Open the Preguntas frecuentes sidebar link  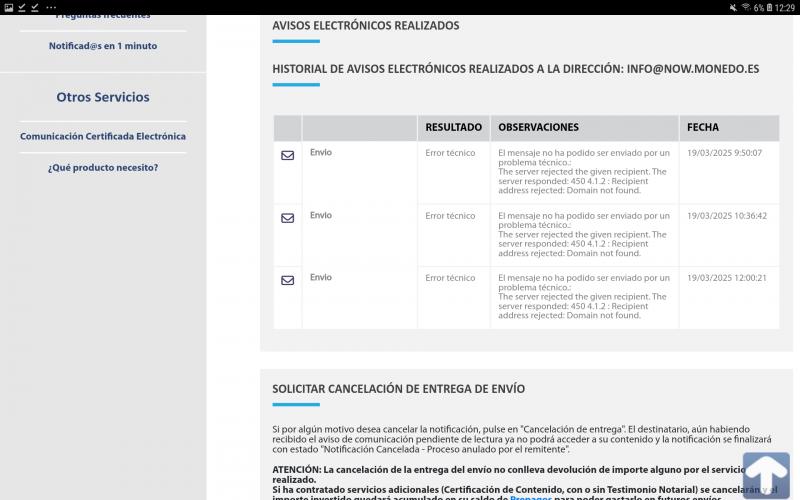coord(103,16)
